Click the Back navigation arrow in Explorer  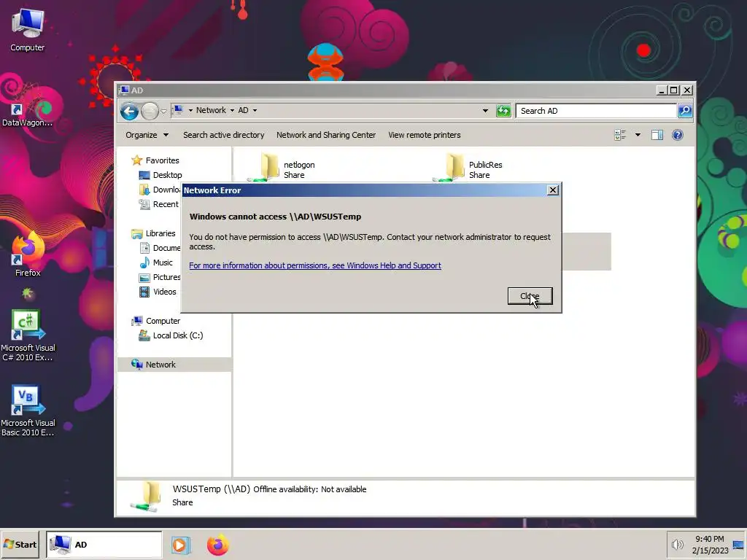[129, 111]
